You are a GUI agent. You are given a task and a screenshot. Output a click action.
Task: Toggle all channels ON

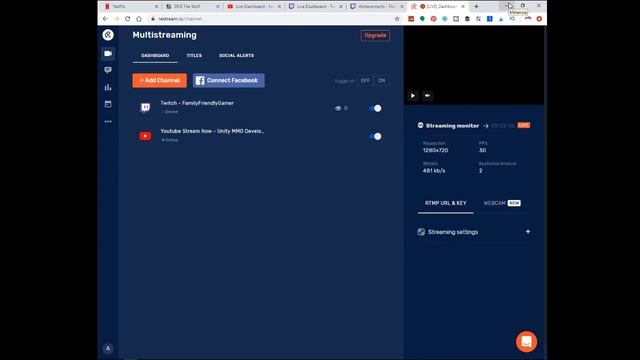(x=381, y=80)
